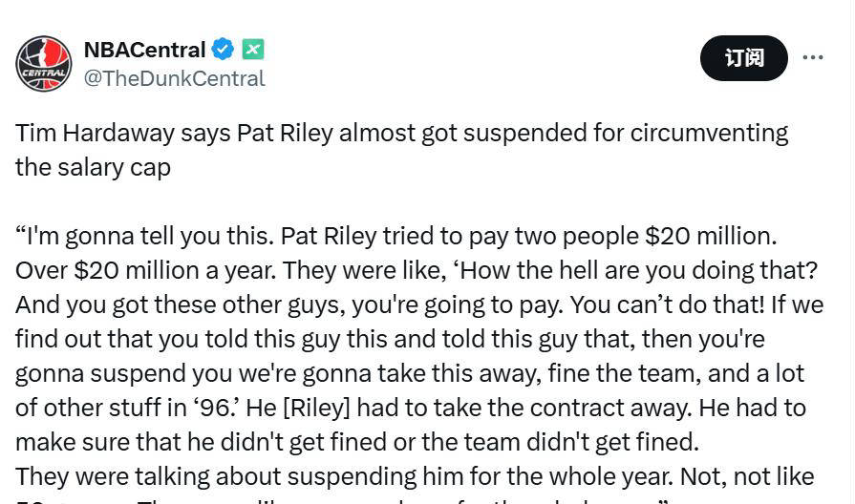
Task: Click the line starting "They were talking about suspending"
Action: click(x=414, y=476)
